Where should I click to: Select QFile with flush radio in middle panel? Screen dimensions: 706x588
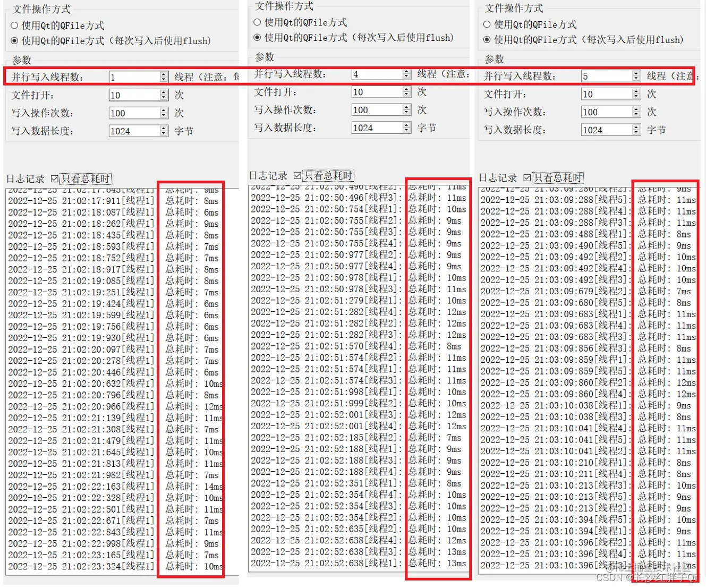pos(257,37)
